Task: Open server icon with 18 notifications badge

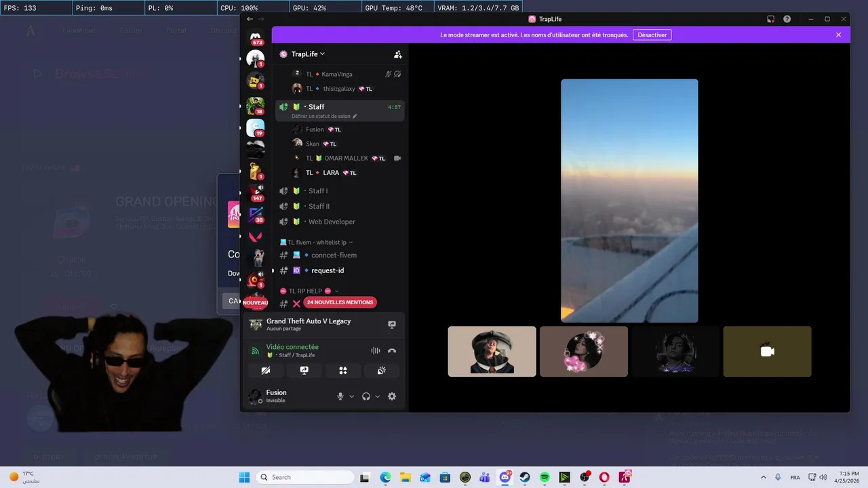Action: [256, 106]
